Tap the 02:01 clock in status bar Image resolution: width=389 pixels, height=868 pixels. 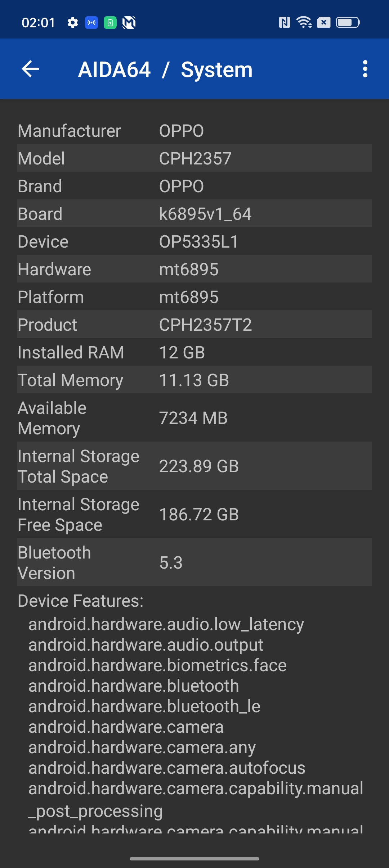pyautogui.click(x=38, y=23)
